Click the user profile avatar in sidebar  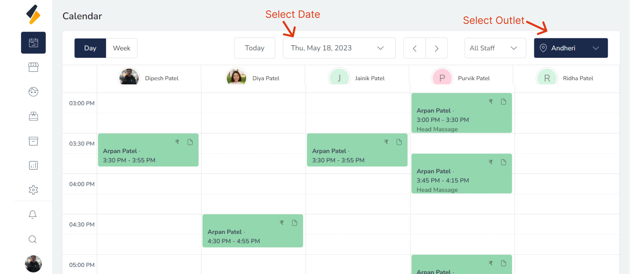pos(33,264)
